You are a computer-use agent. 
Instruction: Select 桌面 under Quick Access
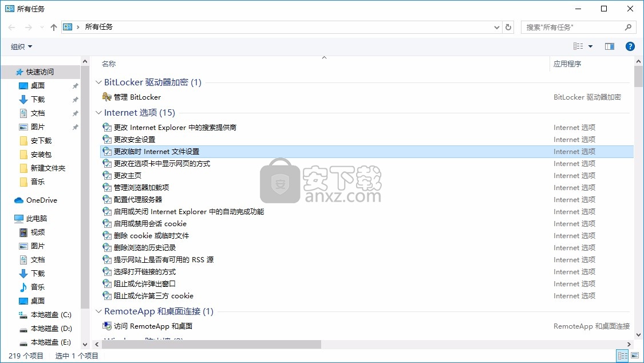(x=38, y=85)
